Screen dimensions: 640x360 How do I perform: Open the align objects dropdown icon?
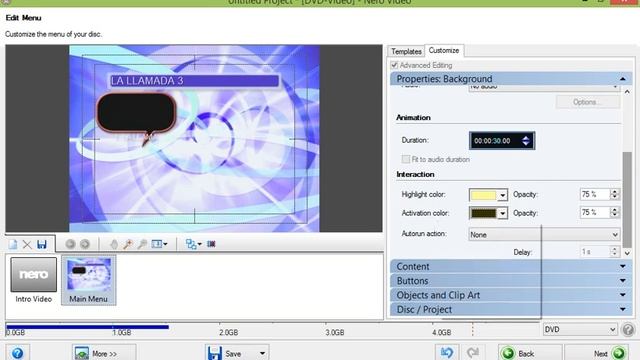[193, 244]
